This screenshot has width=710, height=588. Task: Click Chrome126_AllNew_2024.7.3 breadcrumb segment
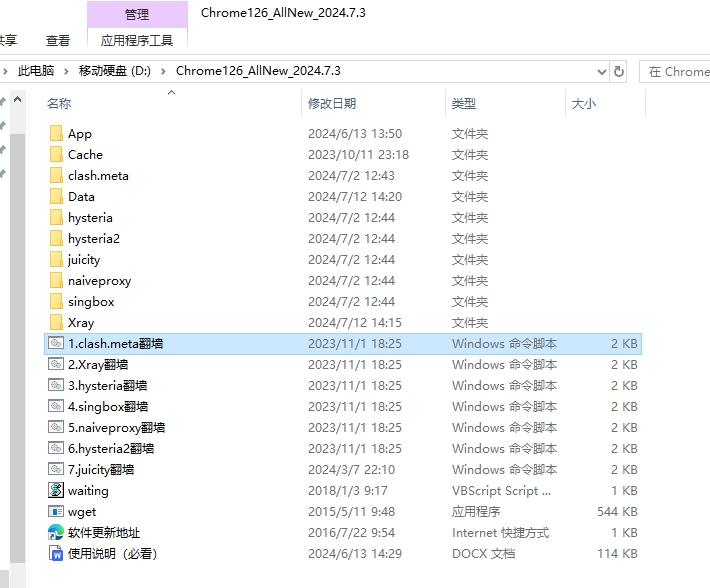coord(258,71)
